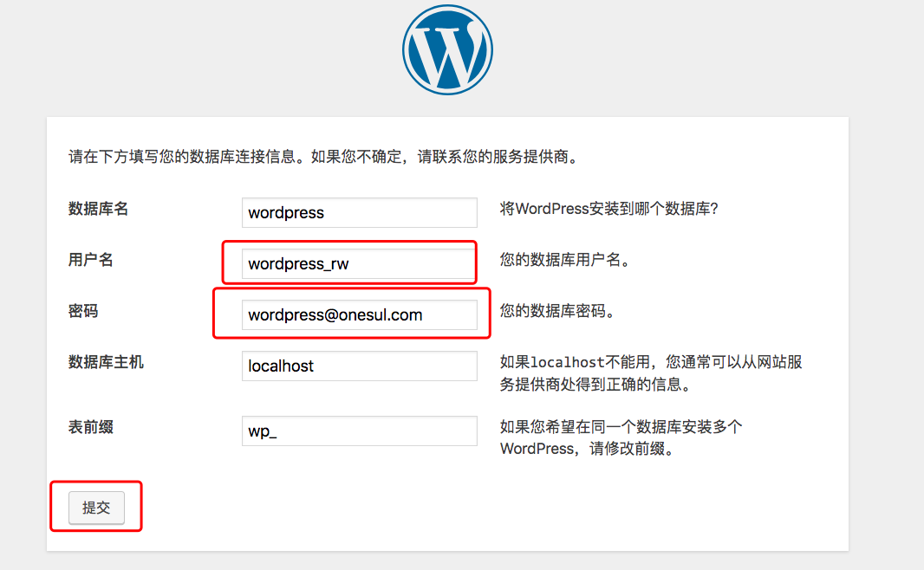Click the database host field showing localhost
Screen dimensions: 924x570
tap(360, 366)
